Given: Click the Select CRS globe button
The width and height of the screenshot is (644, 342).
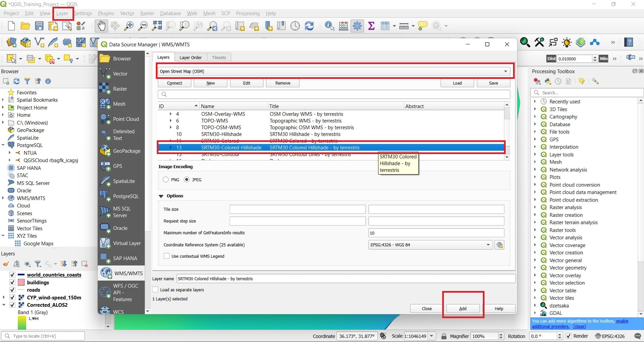Looking at the screenshot, I should click(x=499, y=245).
